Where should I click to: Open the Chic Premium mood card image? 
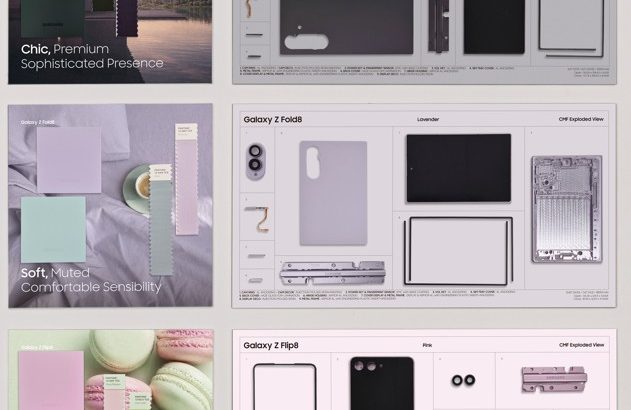tap(110, 42)
